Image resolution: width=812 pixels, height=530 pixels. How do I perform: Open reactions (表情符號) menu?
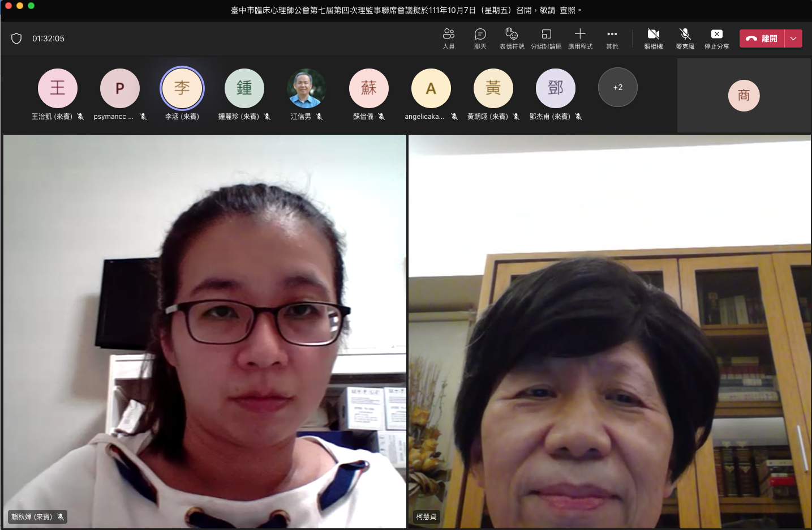(512, 39)
